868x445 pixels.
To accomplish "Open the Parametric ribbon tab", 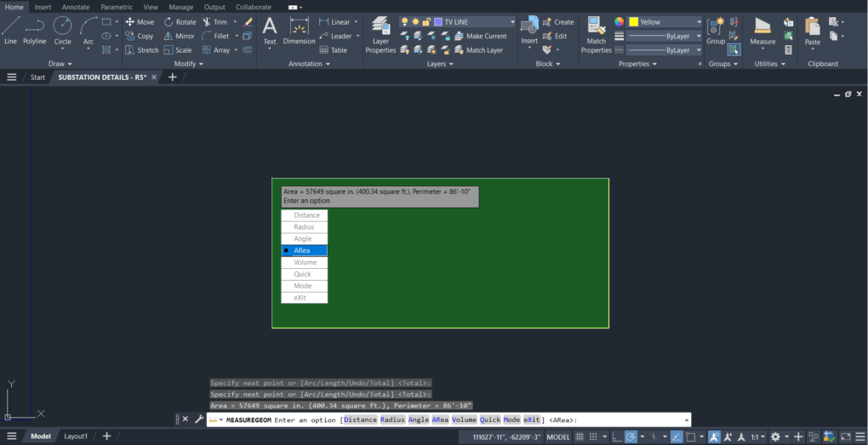I will tap(117, 7).
